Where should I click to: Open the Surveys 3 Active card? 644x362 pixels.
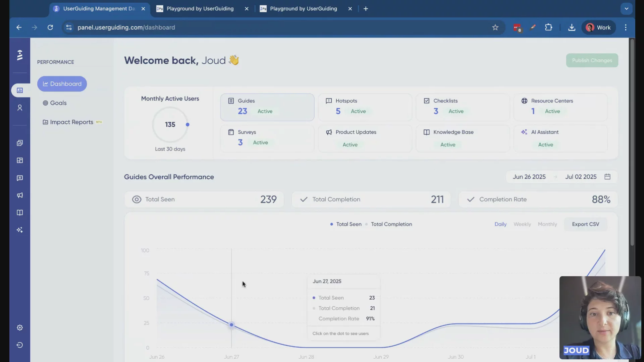267,138
